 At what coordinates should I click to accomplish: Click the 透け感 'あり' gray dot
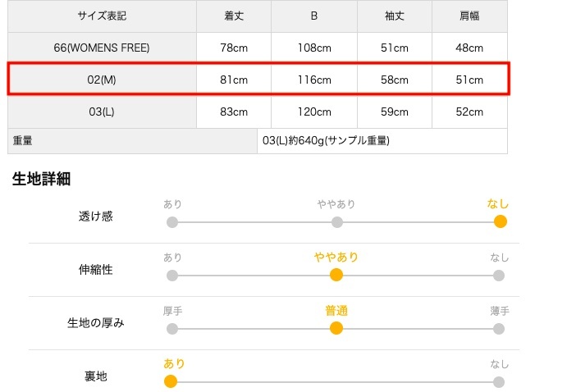tap(171, 221)
